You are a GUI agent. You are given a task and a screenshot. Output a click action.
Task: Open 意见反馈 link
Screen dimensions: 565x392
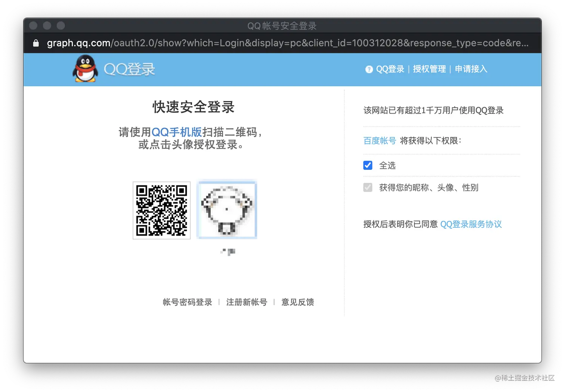(x=297, y=302)
